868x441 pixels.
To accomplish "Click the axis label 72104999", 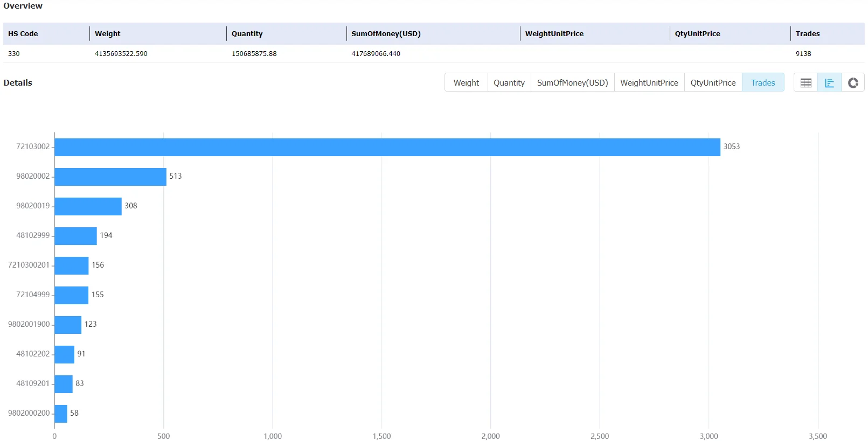I will point(33,295).
